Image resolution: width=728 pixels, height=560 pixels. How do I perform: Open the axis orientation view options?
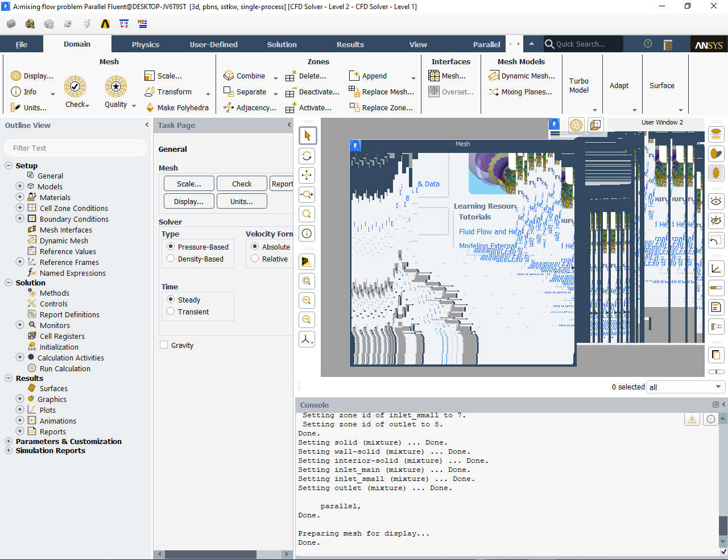point(307,339)
